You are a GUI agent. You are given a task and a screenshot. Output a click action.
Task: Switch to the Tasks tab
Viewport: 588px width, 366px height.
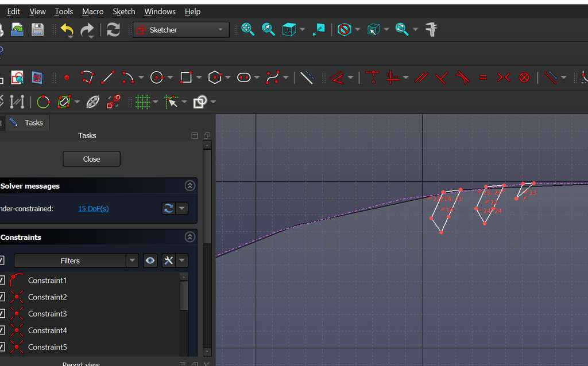(x=27, y=123)
